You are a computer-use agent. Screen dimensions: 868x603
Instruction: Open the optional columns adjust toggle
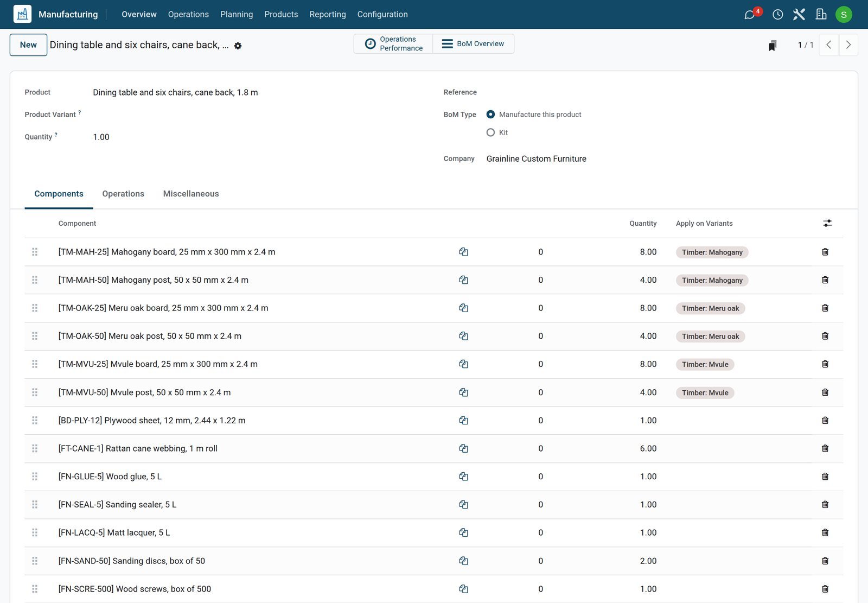tap(827, 223)
